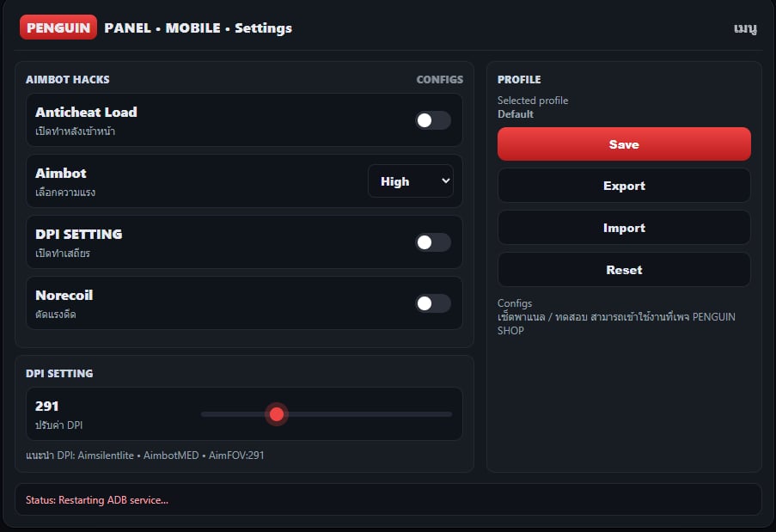Click the red PENGUIN logo badge
The width and height of the screenshot is (776, 532).
(58, 28)
